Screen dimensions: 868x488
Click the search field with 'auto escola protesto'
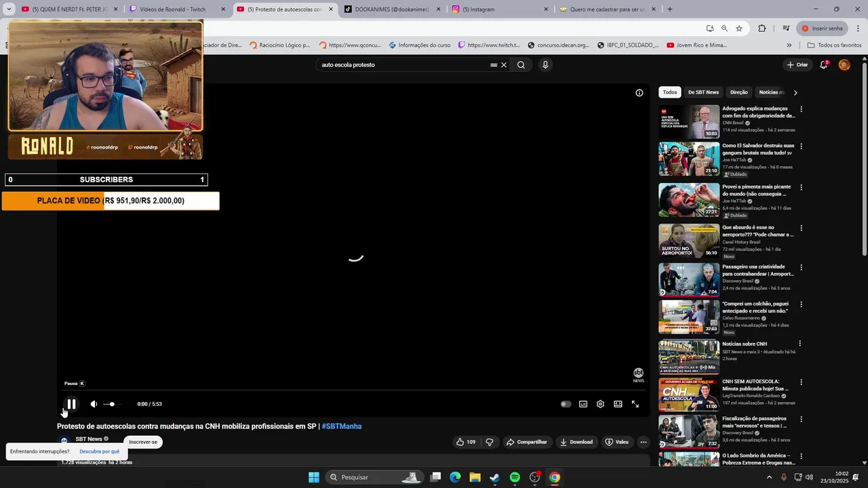[404, 65]
